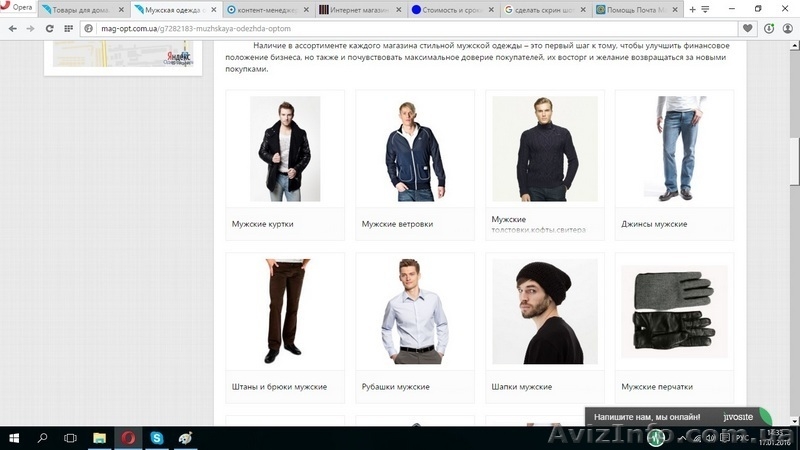The height and width of the screenshot is (450, 800).
Task: Open Windows Start menu
Action: tap(14, 437)
